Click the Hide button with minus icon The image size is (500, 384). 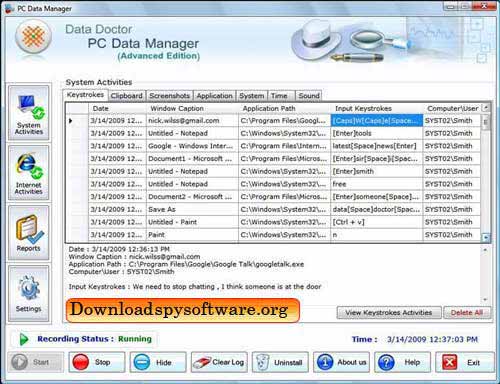coord(158,362)
